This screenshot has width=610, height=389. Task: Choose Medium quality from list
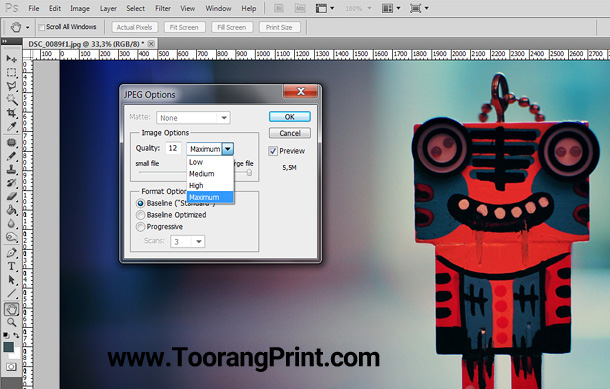[210, 173]
